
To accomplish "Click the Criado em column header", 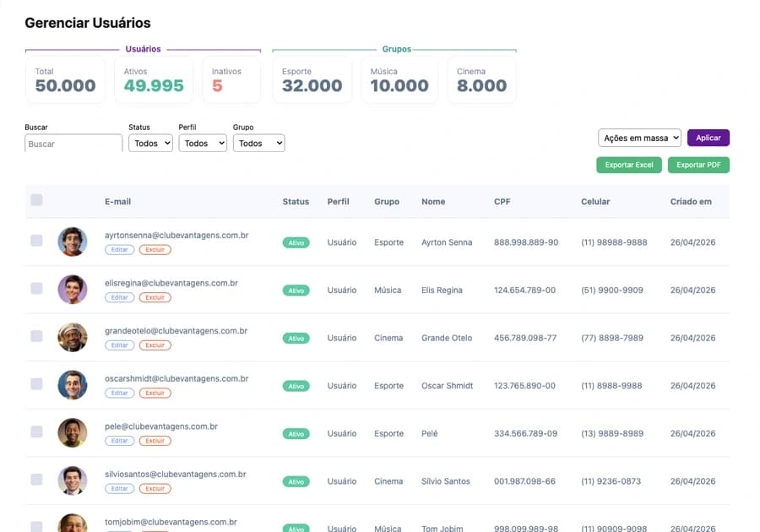I will click(691, 202).
